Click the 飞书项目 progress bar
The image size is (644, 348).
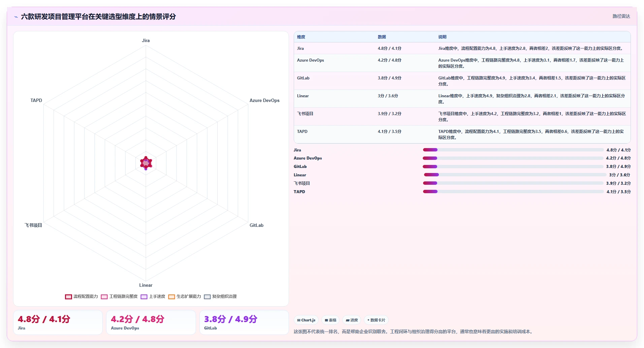click(513, 183)
